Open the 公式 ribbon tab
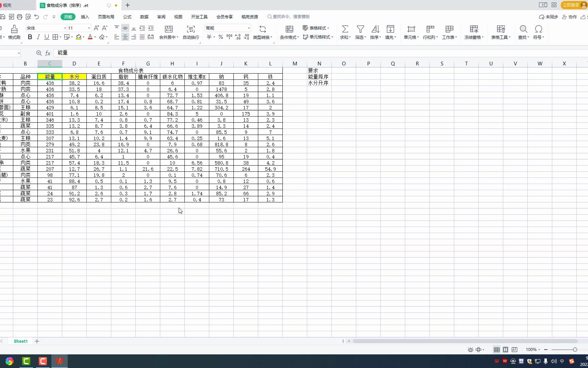 (127, 17)
